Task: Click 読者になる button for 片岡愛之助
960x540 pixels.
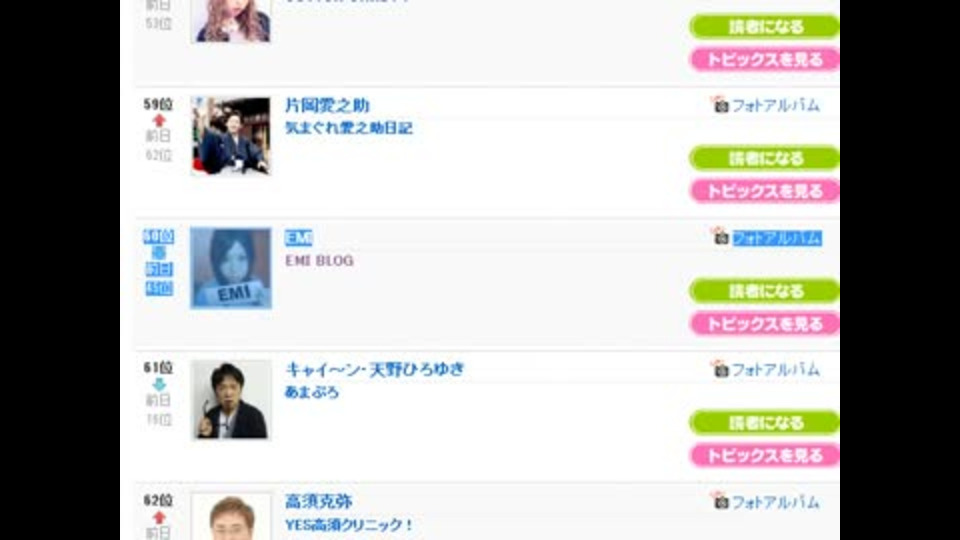Action: coord(764,158)
